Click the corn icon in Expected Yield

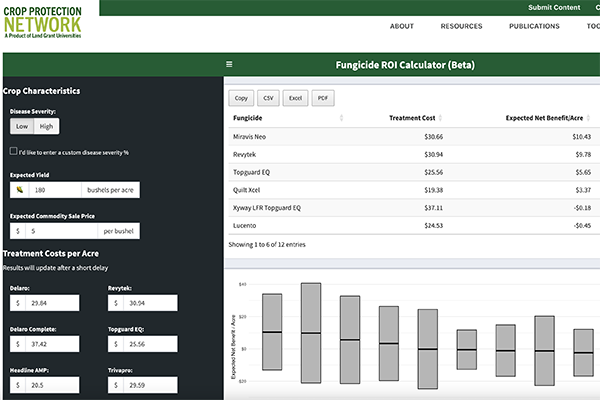pyautogui.click(x=20, y=190)
